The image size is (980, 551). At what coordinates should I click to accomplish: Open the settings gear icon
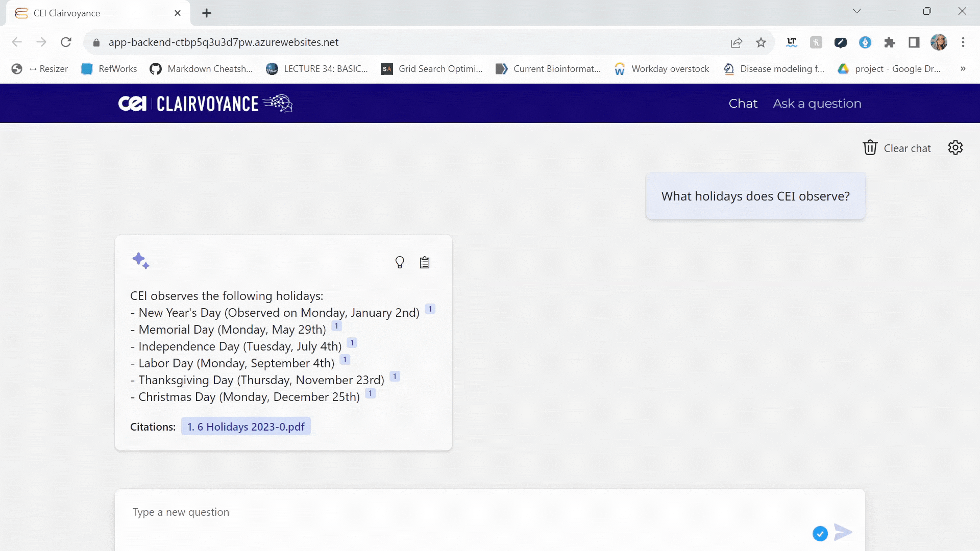click(955, 148)
